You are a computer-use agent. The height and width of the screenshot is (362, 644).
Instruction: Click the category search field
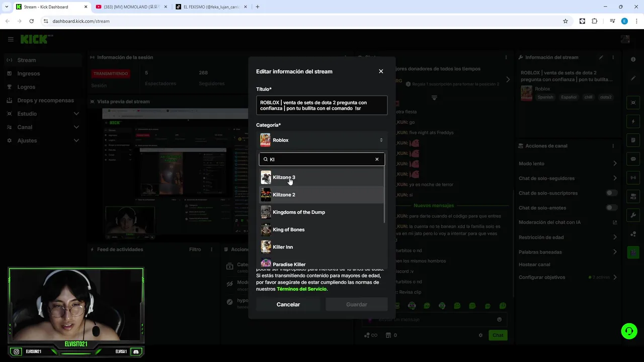(322, 159)
